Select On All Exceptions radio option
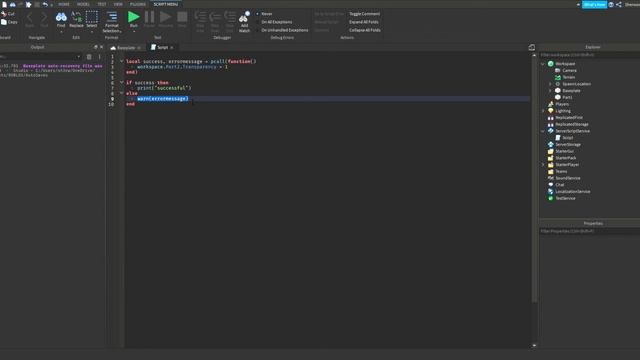 [258, 22]
